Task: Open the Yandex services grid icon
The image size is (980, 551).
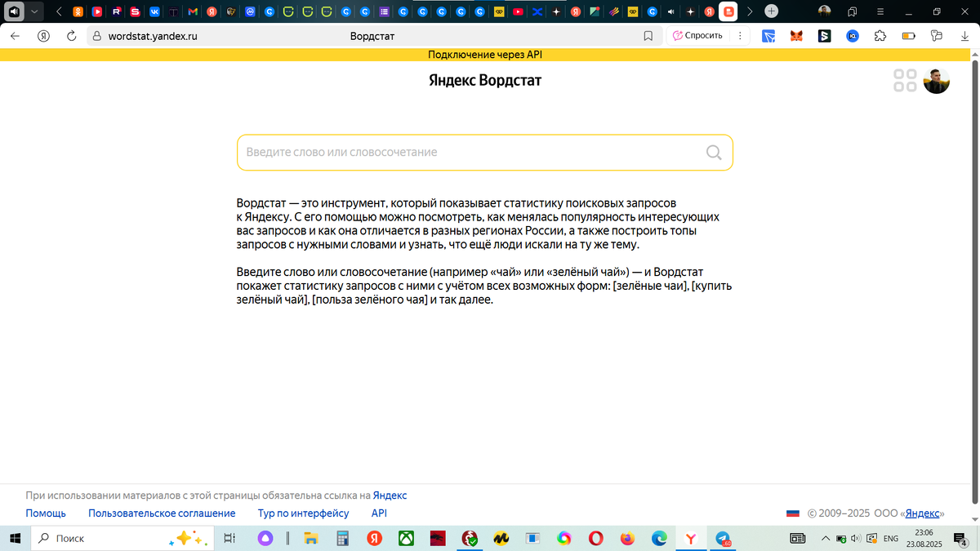Action: pyautogui.click(x=905, y=80)
